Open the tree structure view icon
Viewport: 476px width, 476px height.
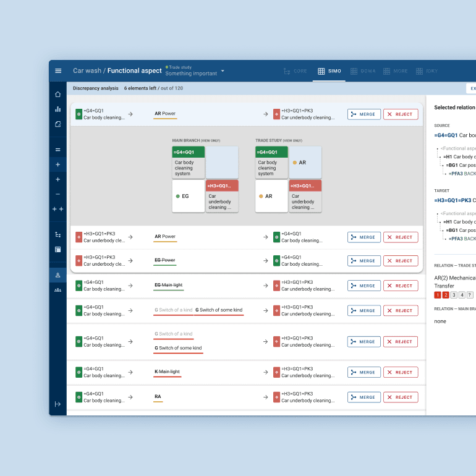[x=57, y=235]
